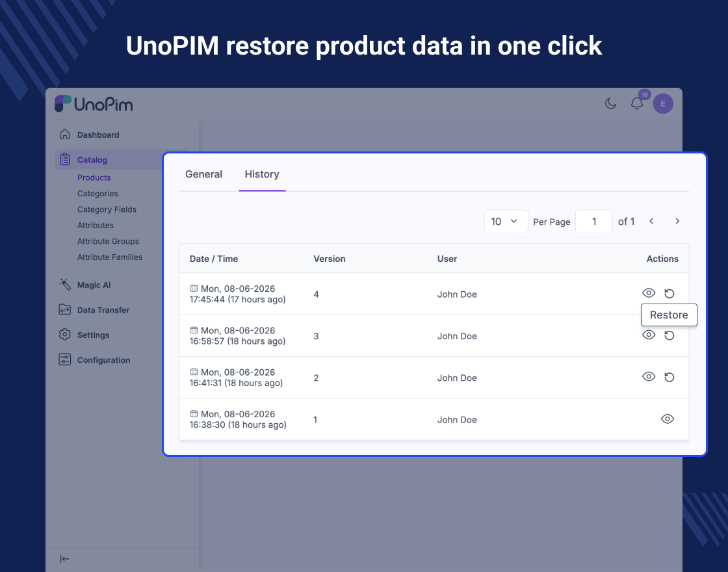Click the Magic AI wand icon

[65, 284]
